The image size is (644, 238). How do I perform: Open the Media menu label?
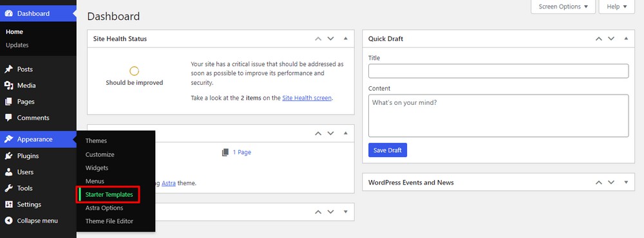click(26, 86)
